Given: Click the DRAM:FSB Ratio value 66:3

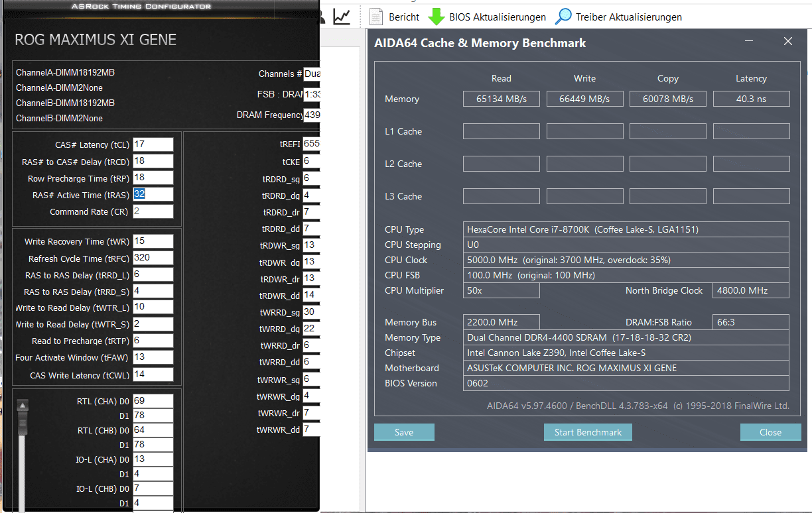Looking at the screenshot, I should tap(751, 322).
